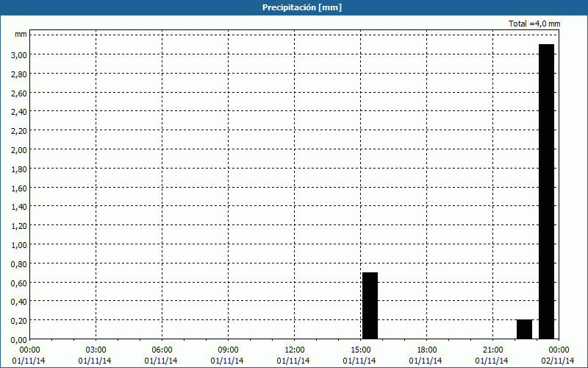Click the 1,00 y-axis value

(x=20, y=245)
